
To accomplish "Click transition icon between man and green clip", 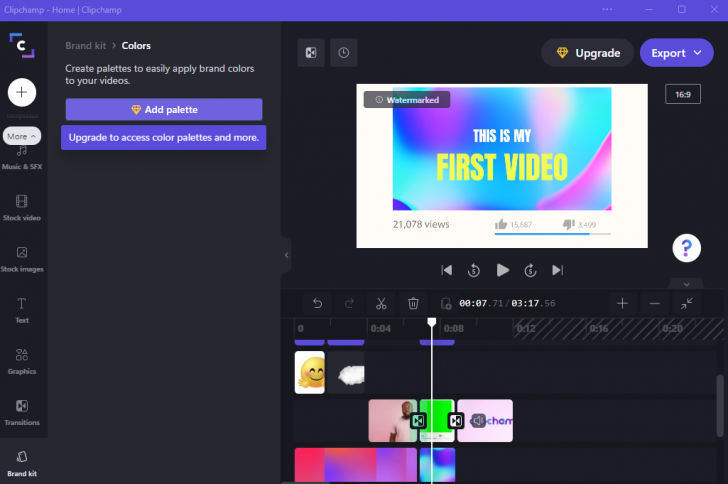I will coord(418,421).
